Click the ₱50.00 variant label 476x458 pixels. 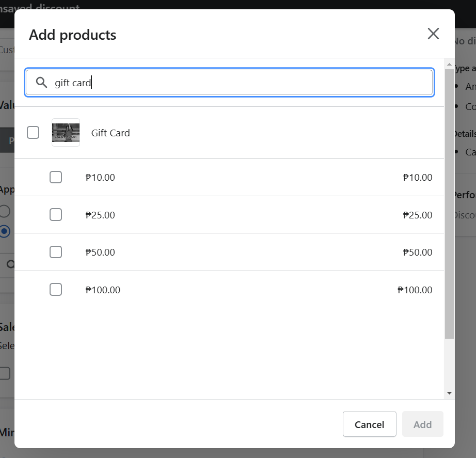(x=100, y=252)
